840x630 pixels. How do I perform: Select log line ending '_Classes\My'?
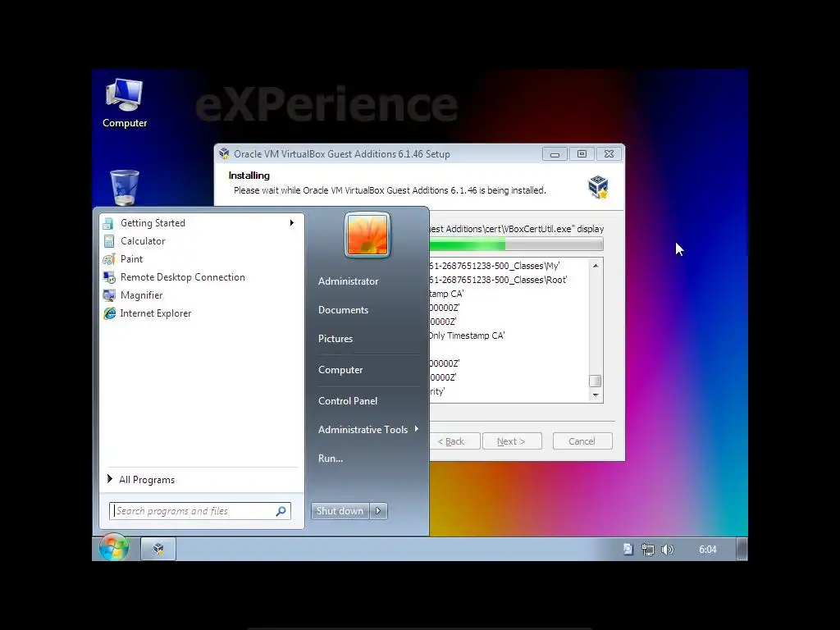coord(495,266)
